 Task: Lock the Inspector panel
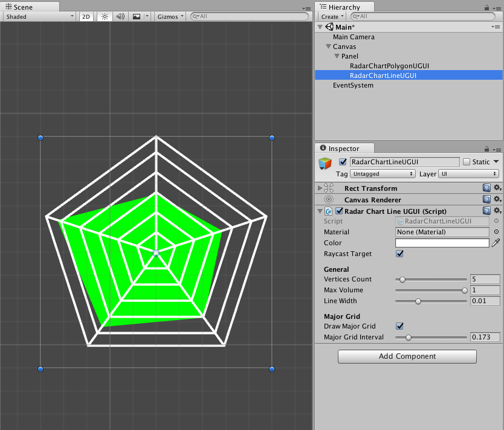486,149
